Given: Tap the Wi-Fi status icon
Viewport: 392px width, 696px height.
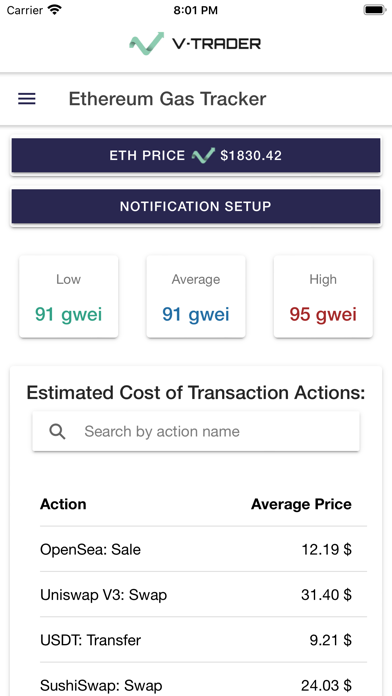Looking at the screenshot, I should 55,10.
